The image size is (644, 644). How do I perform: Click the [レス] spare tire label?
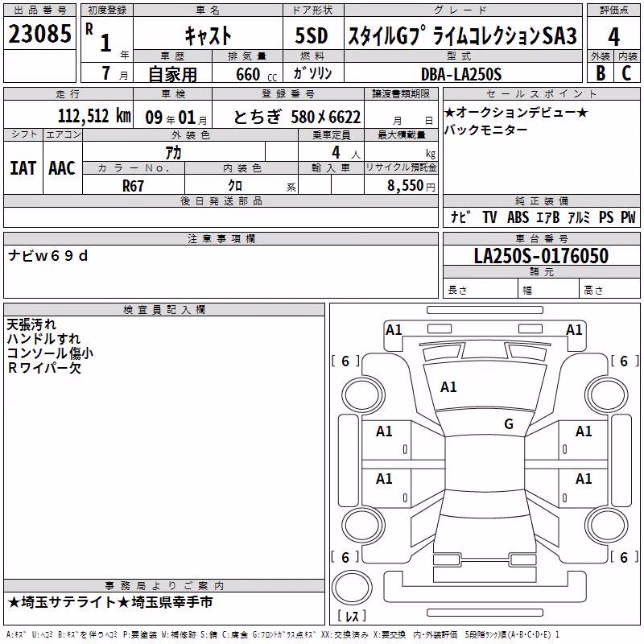[352, 616]
